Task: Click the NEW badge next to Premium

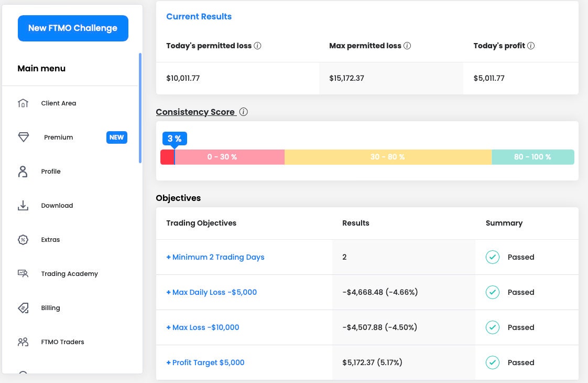Action: pos(117,137)
